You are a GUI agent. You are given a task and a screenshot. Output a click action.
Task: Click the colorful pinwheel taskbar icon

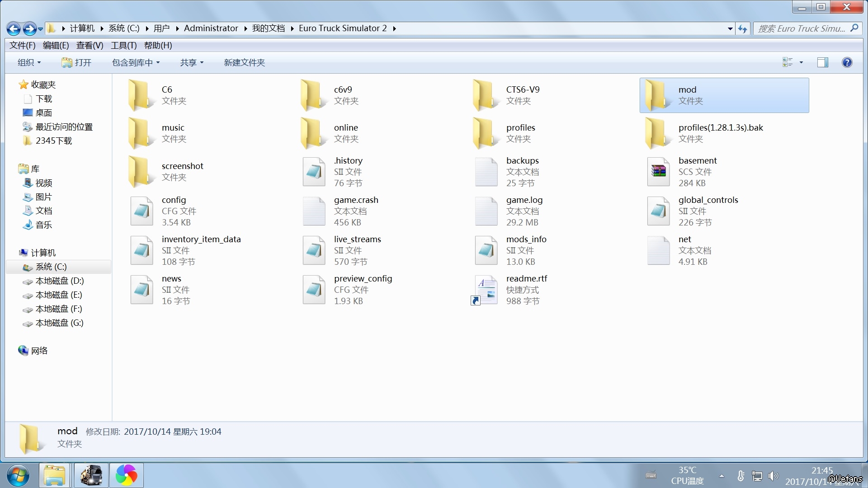click(126, 475)
